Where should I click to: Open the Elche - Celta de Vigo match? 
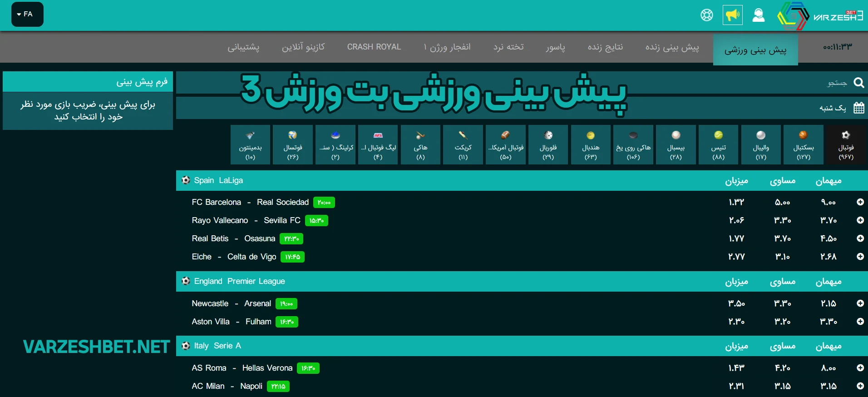click(234, 257)
